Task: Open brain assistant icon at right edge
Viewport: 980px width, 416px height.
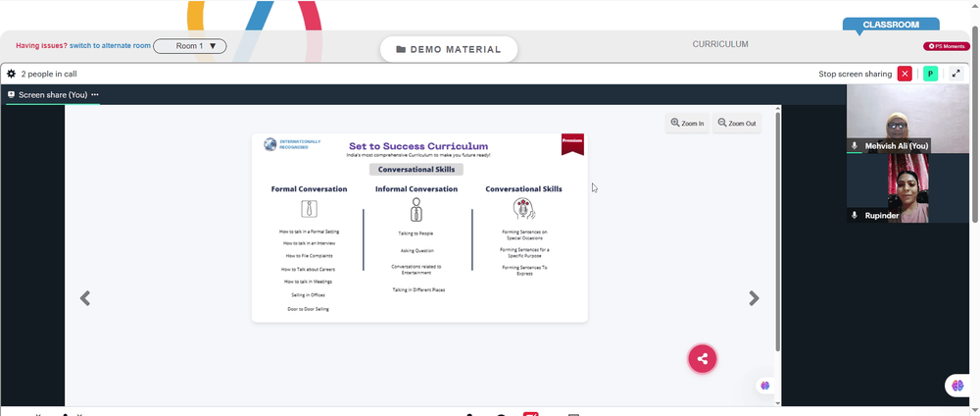Action: click(957, 386)
